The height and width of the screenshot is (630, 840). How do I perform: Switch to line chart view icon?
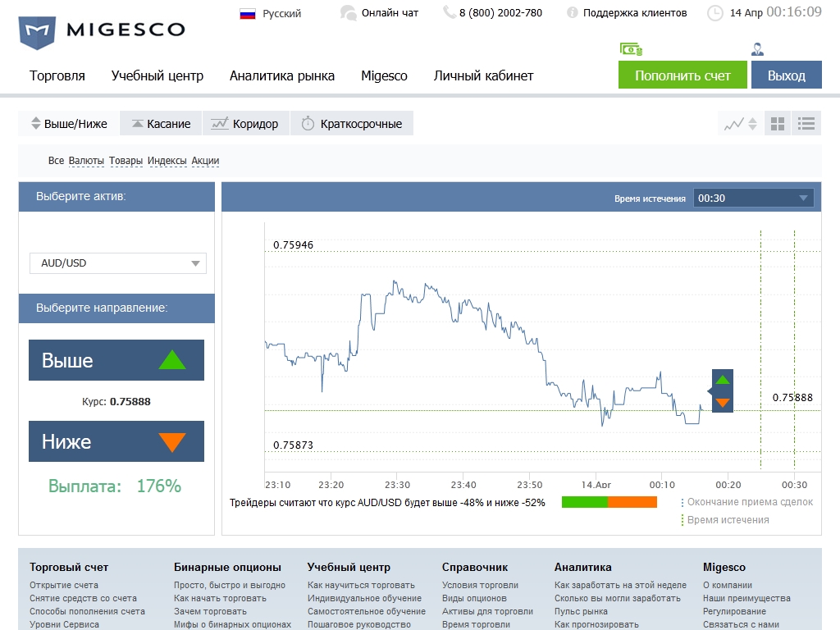click(734, 124)
